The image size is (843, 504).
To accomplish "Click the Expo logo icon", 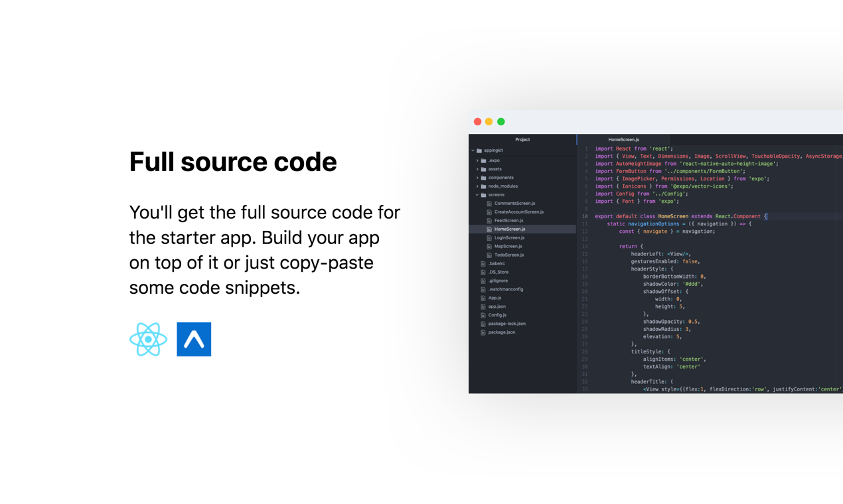I will click(x=193, y=339).
